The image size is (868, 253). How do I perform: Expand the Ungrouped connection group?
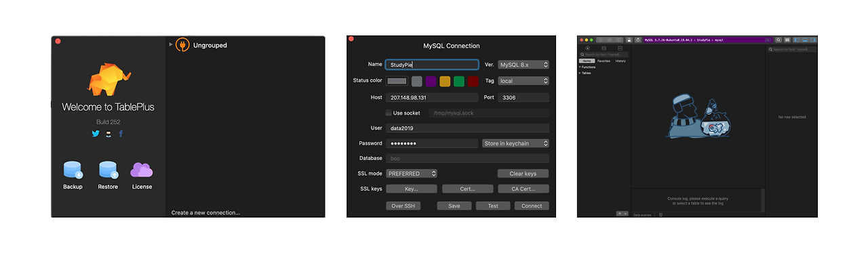pos(172,45)
